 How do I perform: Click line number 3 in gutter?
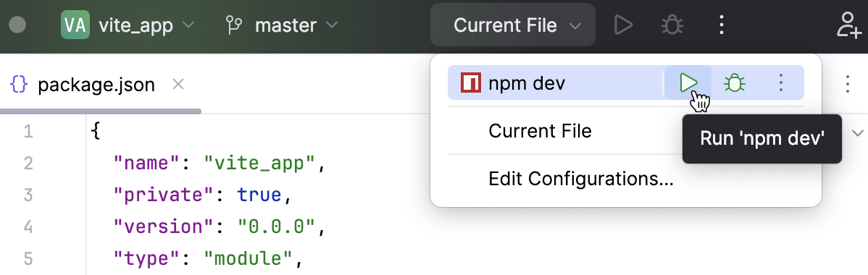[x=29, y=195]
